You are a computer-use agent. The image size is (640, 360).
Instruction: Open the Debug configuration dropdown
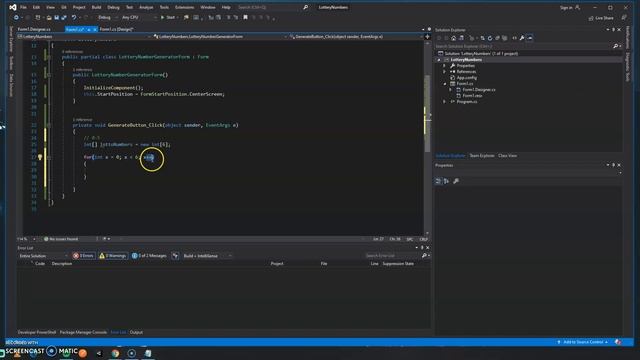point(107,18)
